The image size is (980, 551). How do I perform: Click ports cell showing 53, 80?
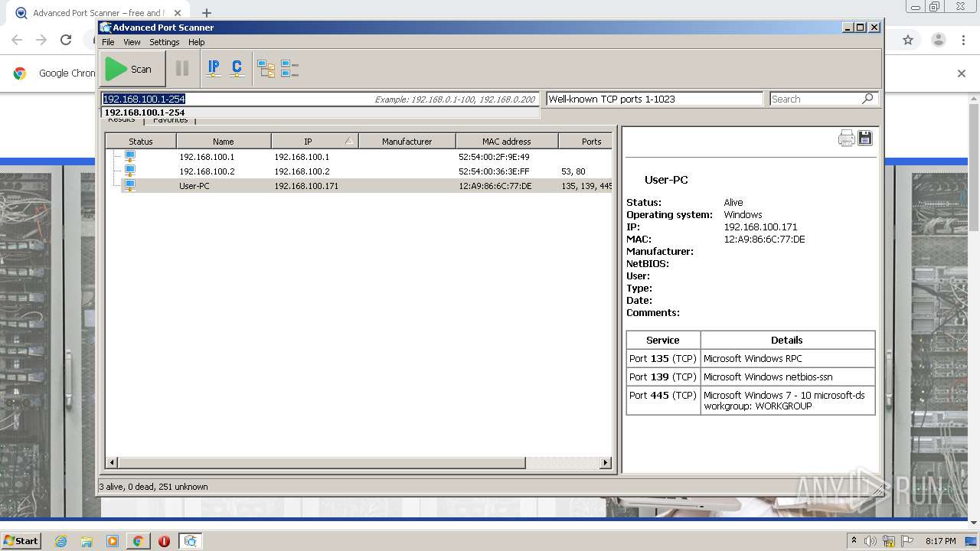tap(573, 171)
